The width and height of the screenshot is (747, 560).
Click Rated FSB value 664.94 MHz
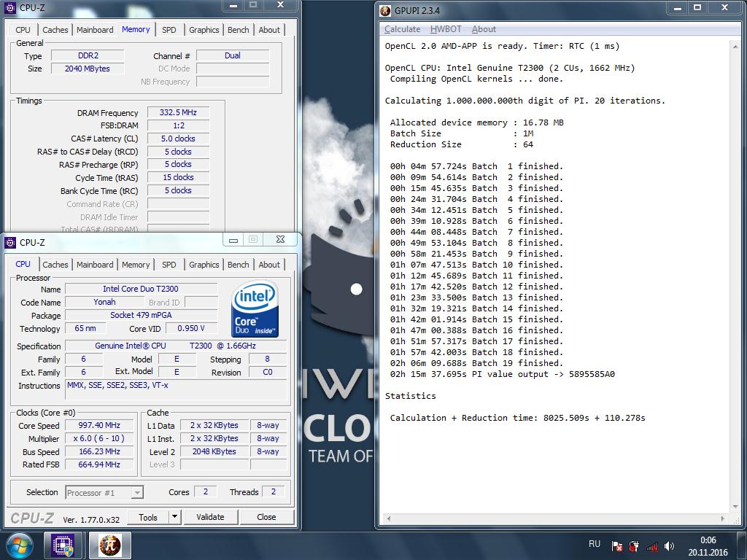pos(99,464)
